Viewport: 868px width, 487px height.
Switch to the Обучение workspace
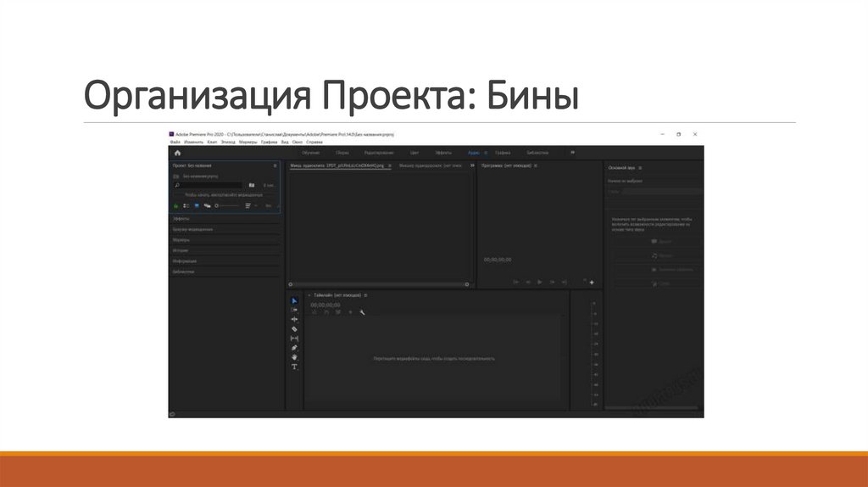[311, 153]
